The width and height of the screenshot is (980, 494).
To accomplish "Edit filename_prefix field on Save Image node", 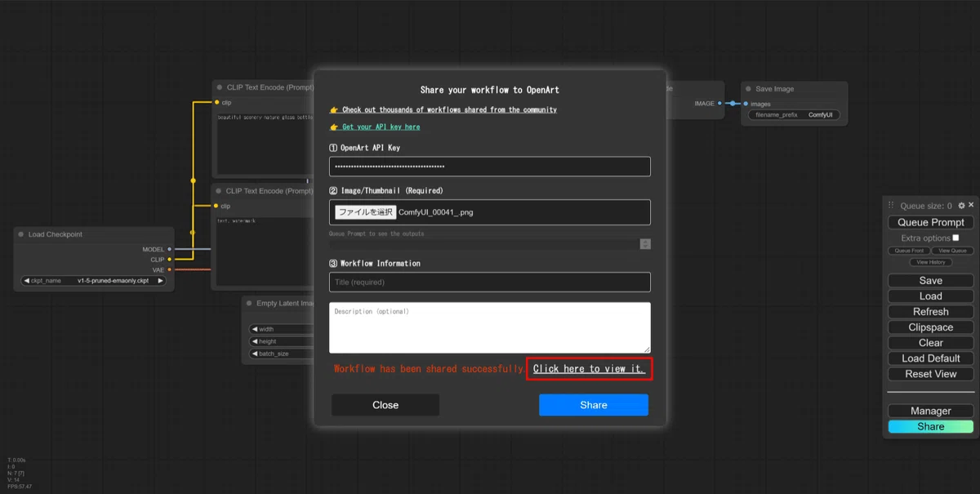I will [794, 115].
